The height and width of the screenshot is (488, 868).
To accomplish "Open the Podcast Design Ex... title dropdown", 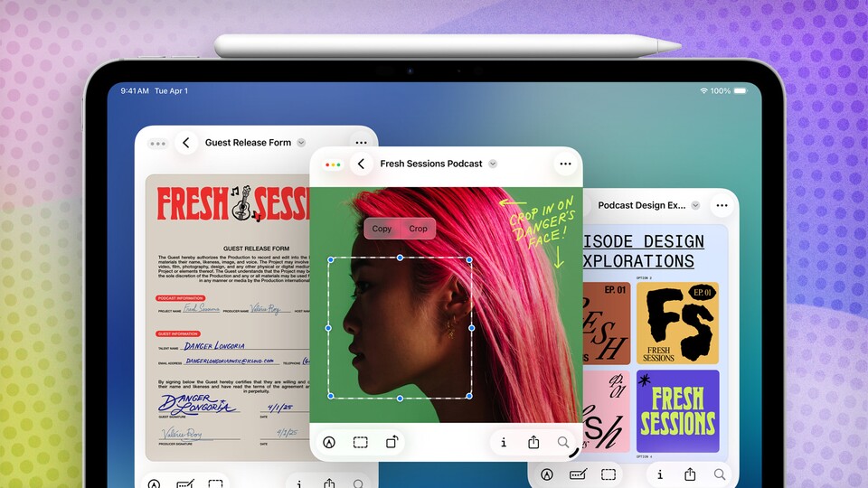I will 695,205.
